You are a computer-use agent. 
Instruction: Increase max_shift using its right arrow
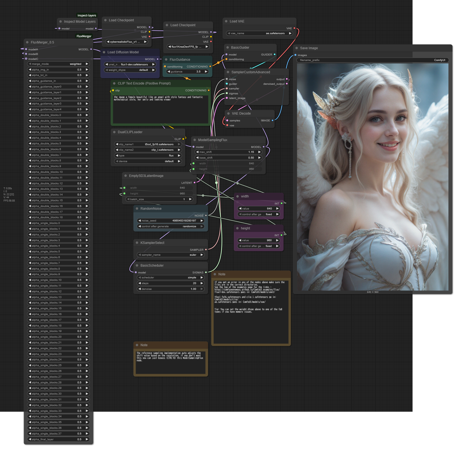pyautogui.click(x=259, y=152)
